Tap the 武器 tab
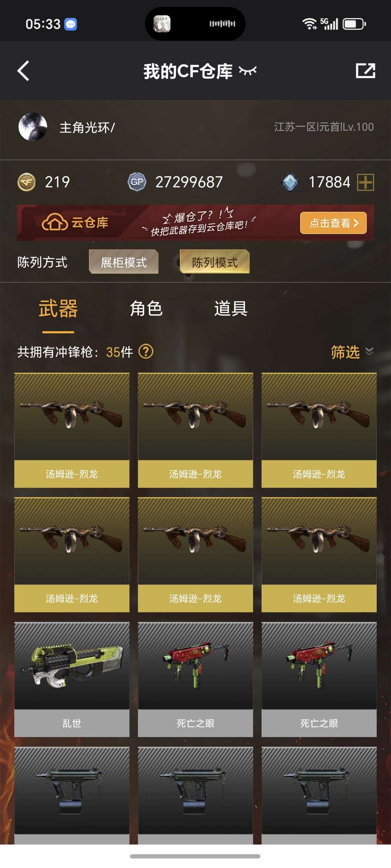Screen dimensions: 391x868 click(58, 309)
